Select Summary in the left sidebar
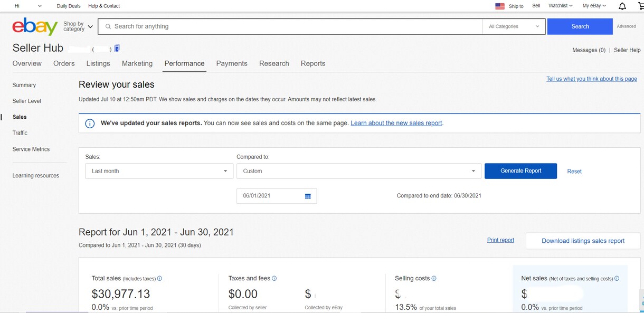This screenshot has width=644, height=313. tap(24, 85)
